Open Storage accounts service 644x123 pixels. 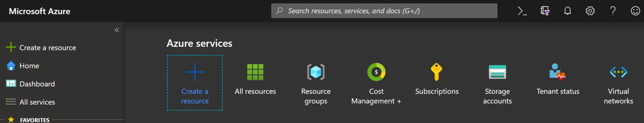(497, 83)
